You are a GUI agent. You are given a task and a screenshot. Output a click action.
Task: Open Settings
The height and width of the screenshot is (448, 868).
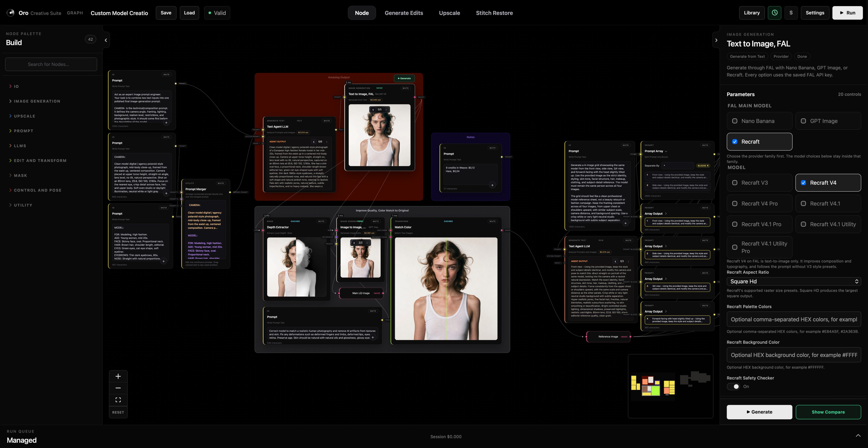pyautogui.click(x=814, y=13)
